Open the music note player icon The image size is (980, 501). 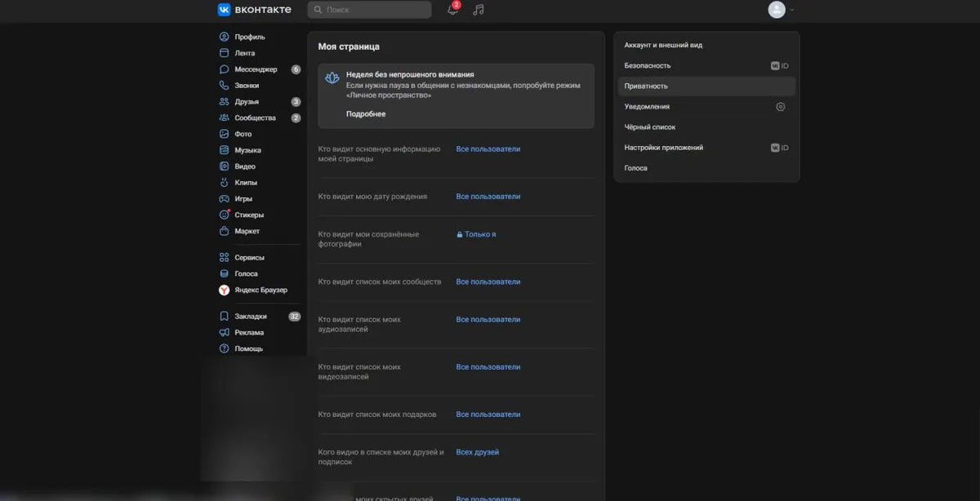click(479, 10)
